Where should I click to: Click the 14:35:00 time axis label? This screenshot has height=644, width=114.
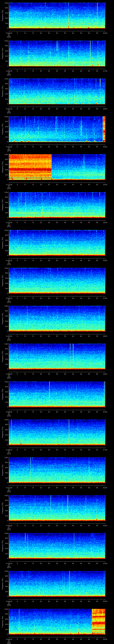coord(9,260)
